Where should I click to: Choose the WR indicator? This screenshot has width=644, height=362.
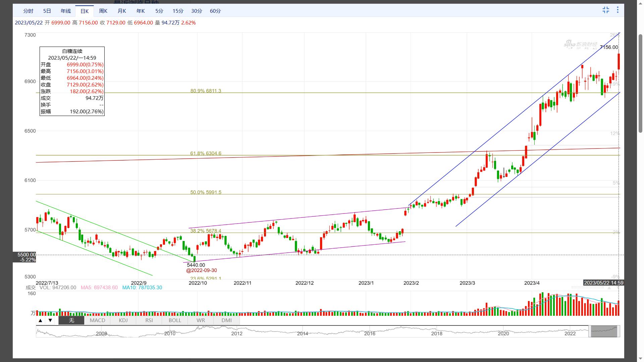click(201, 320)
